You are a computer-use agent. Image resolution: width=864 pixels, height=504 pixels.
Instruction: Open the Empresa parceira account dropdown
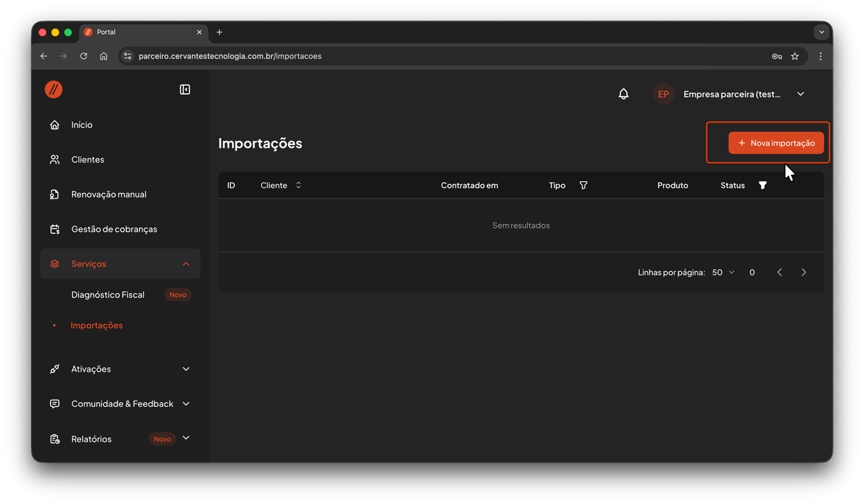tap(801, 94)
